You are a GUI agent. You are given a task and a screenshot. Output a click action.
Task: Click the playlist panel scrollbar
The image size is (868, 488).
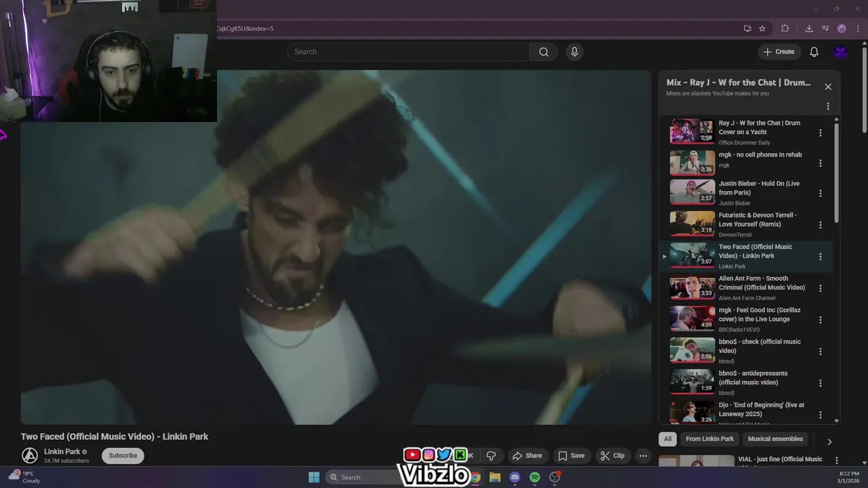click(x=836, y=173)
